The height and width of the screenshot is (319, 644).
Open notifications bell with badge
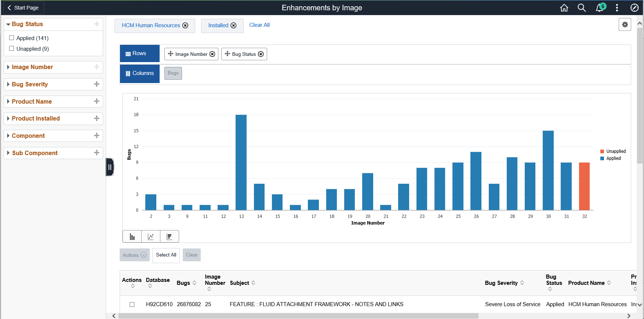[600, 7]
